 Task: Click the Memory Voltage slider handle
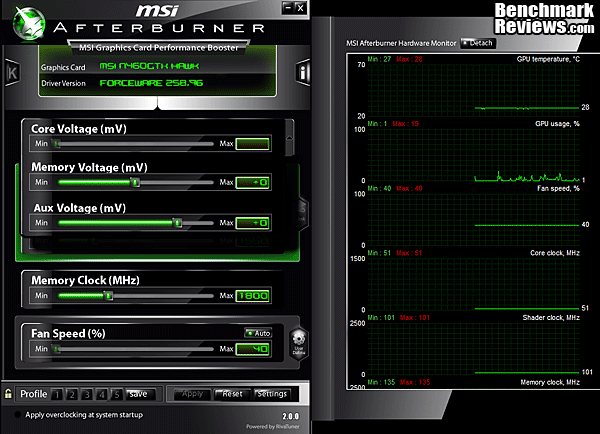tap(135, 182)
